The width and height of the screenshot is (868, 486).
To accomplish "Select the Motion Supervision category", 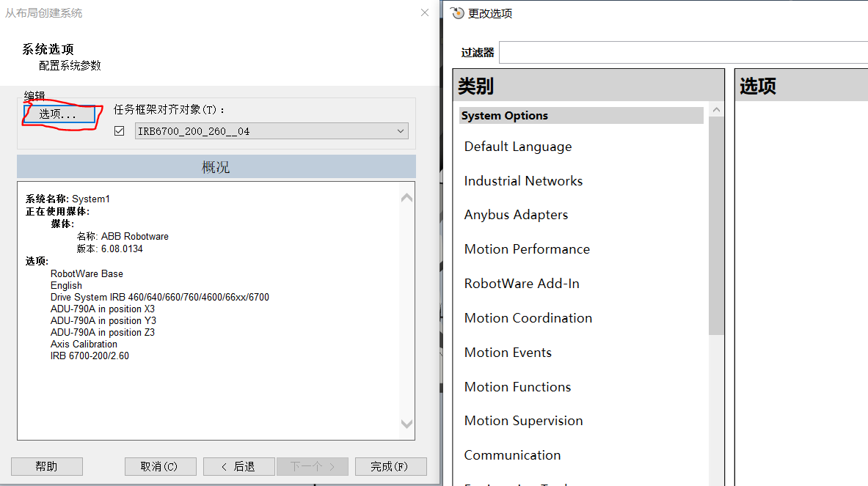I will point(523,421).
